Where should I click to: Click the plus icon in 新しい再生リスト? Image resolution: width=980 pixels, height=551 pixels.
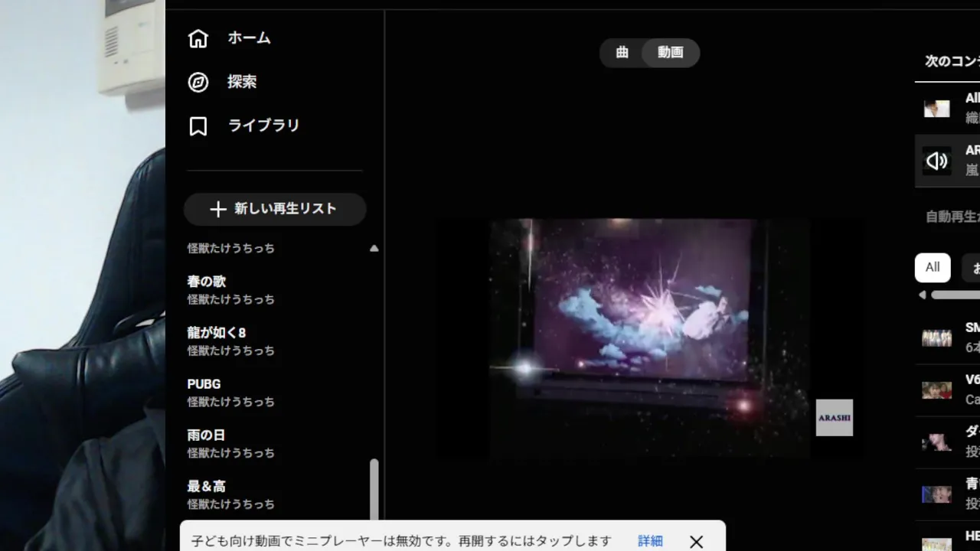(x=218, y=209)
